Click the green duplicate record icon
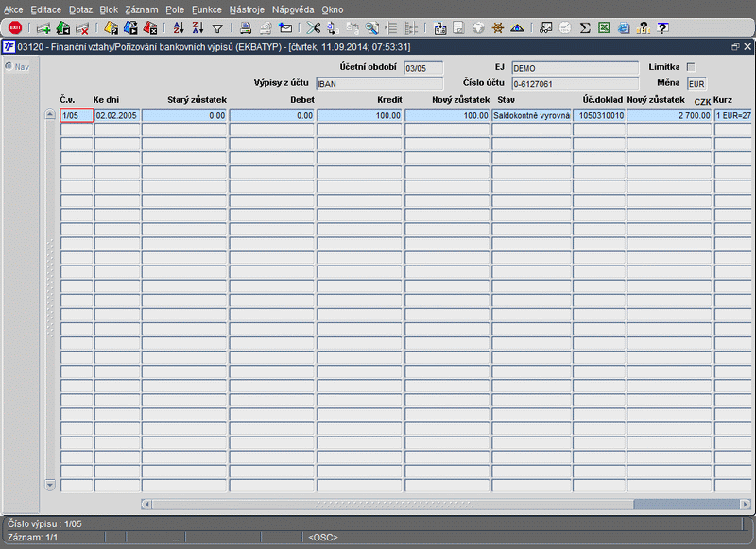The image size is (756, 549). [63, 28]
